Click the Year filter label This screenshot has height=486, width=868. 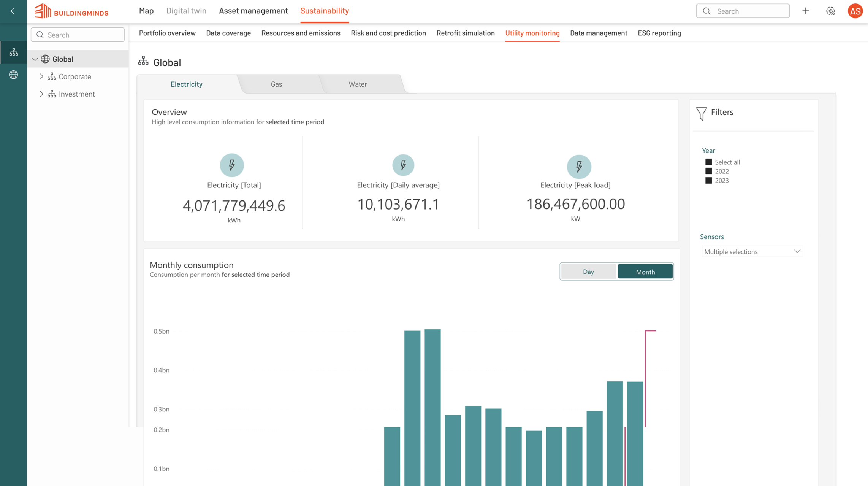pyautogui.click(x=708, y=151)
